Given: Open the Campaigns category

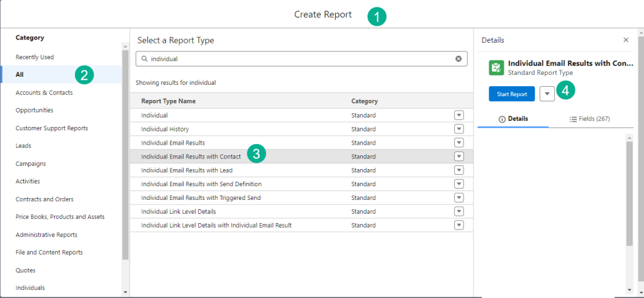Looking at the screenshot, I should (x=31, y=163).
